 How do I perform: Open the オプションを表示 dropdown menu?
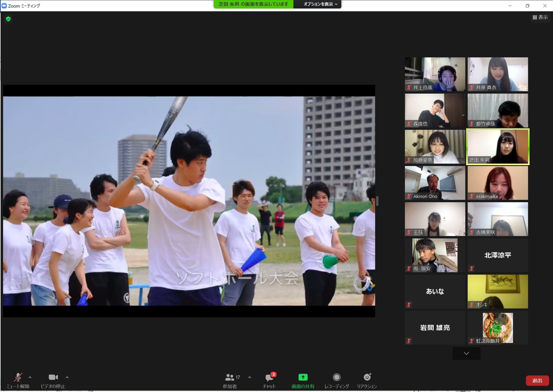pyautogui.click(x=320, y=4)
